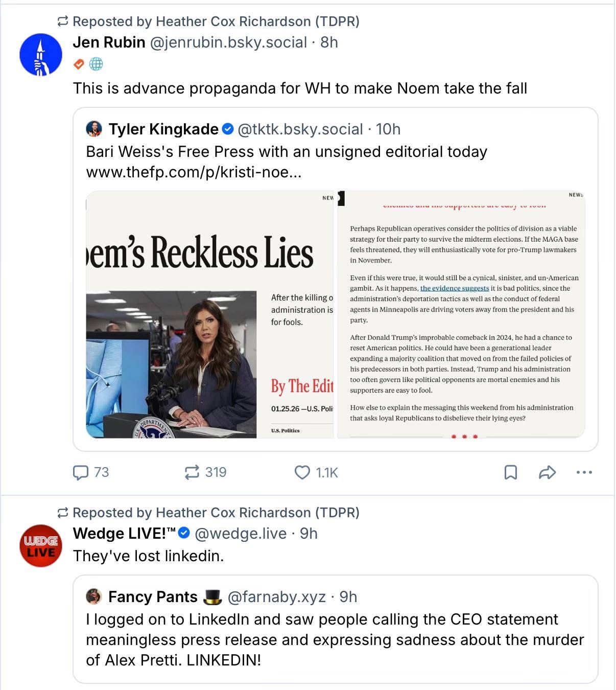The image size is (616, 690).
Task: Open Wedge LIVE red avatar
Action: 41,546
